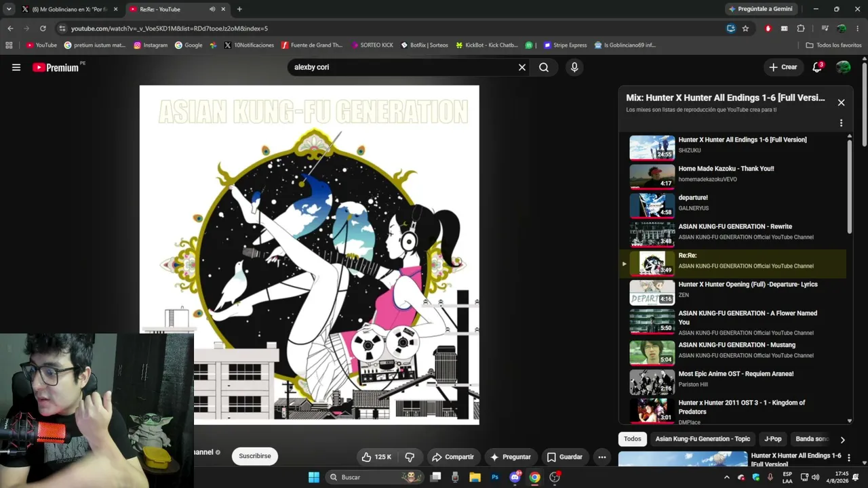Click the Compartir share button
The width and height of the screenshot is (868, 488).
[453, 457]
